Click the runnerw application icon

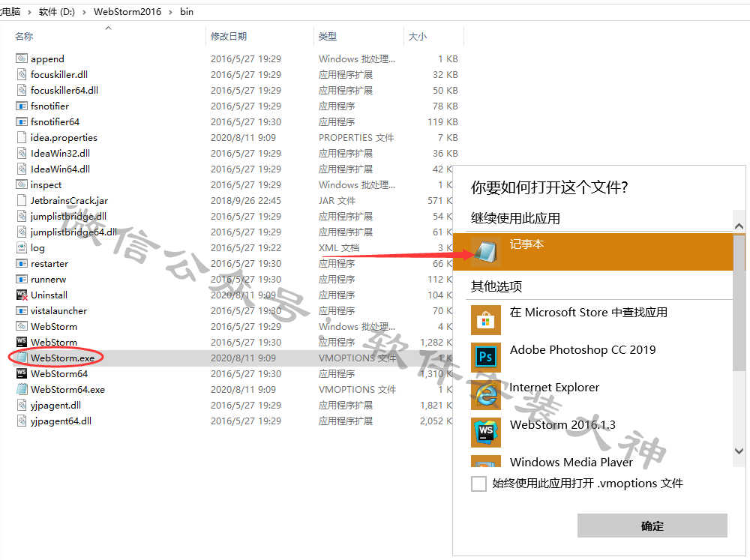coord(22,280)
